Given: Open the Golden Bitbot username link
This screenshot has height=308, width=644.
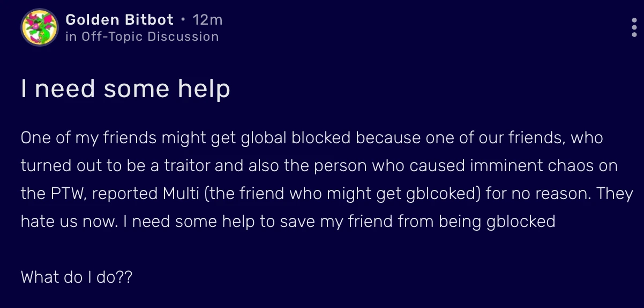Looking at the screenshot, I should (x=119, y=20).
